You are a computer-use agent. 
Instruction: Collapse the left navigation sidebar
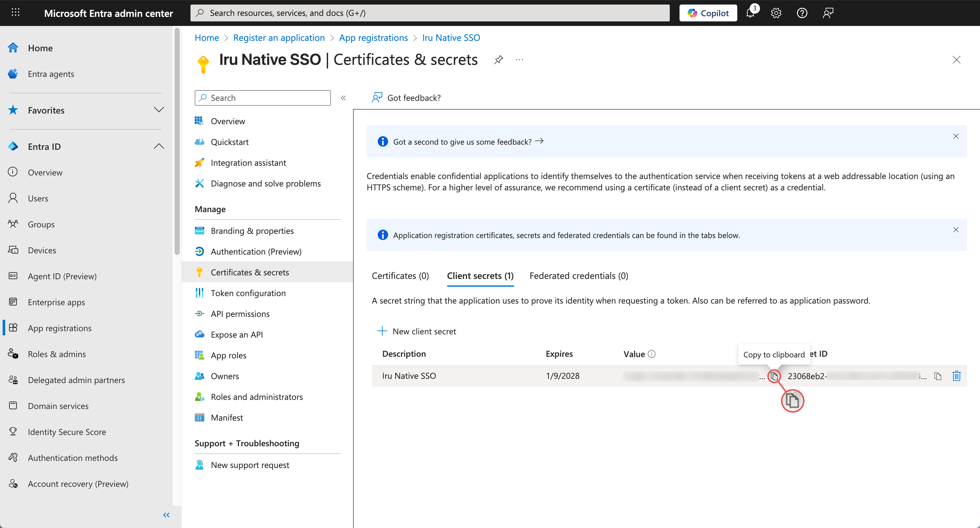point(166,515)
